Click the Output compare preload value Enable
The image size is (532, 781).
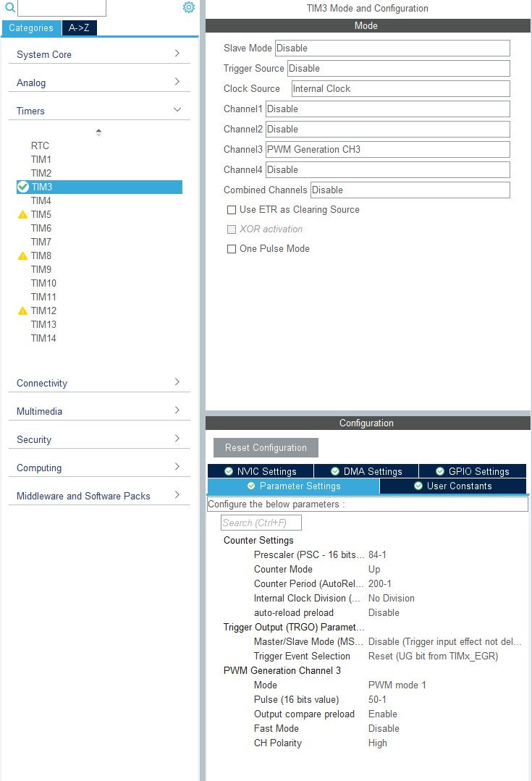tap(383, 714)
